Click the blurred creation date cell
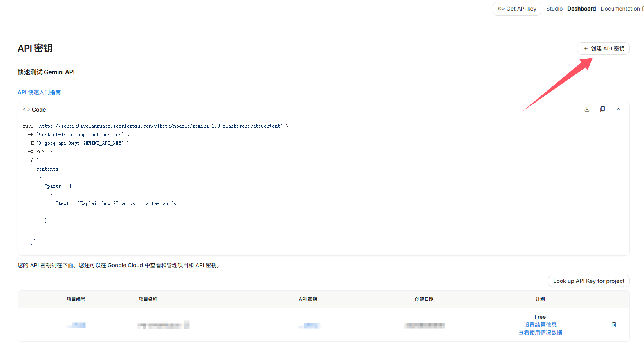 coord(424,325)
